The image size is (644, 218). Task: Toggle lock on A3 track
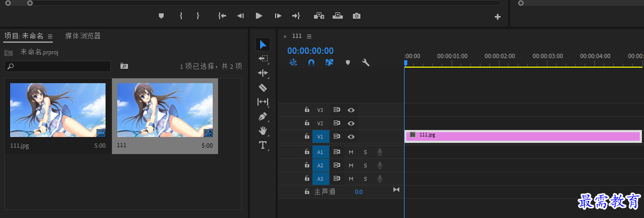coord(307,179)
